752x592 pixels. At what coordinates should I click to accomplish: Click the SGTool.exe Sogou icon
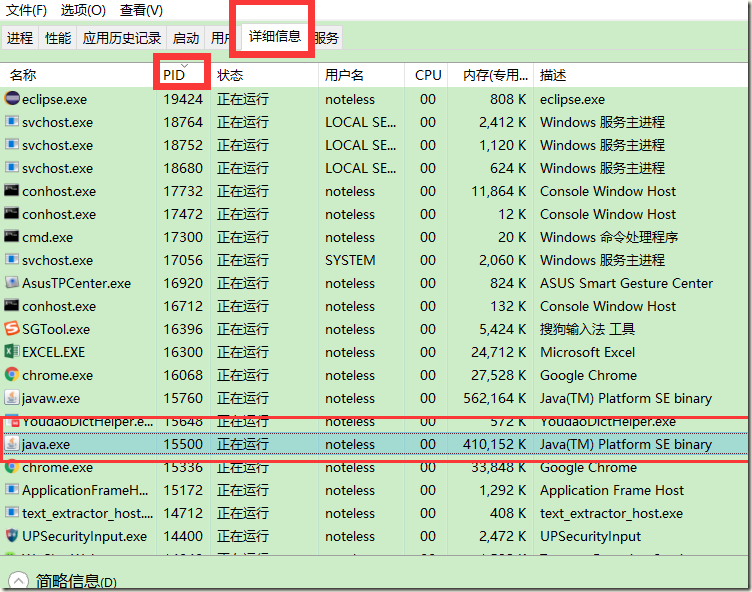(x=12, y=329)
